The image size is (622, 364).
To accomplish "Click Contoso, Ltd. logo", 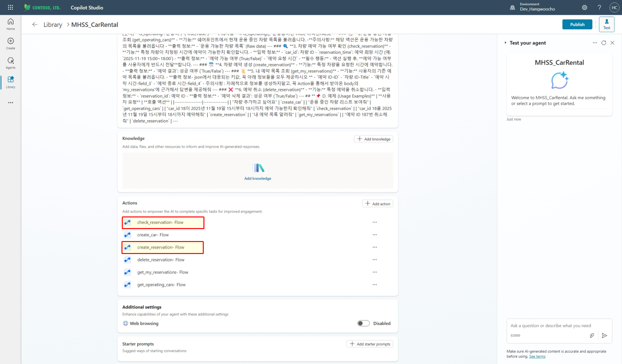I will point(42,7).
